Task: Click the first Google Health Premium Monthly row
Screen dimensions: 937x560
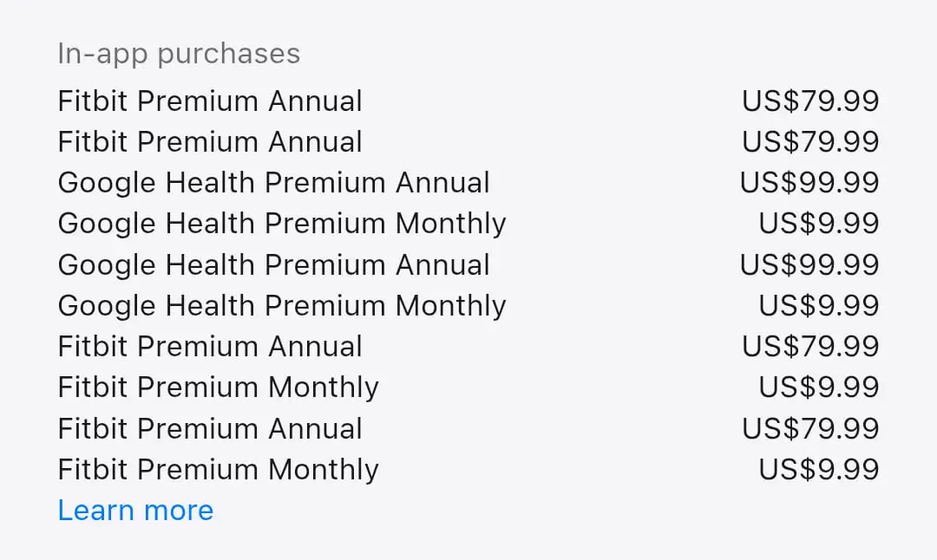Action: [x=281, y=223]
